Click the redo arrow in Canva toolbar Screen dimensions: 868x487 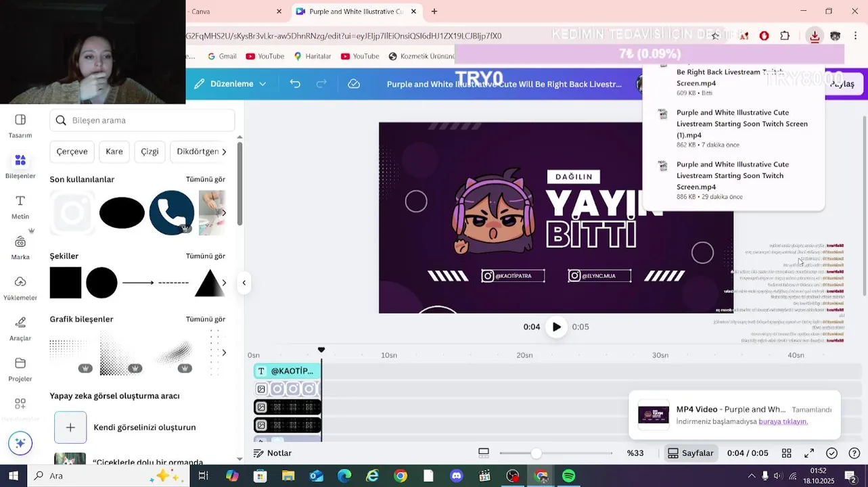(x=321, y=84)
